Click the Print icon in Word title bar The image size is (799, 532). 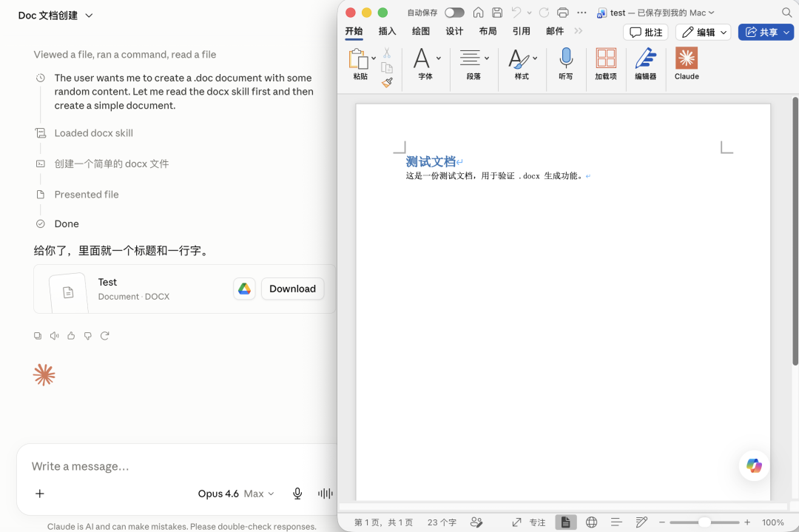[562, 13]
